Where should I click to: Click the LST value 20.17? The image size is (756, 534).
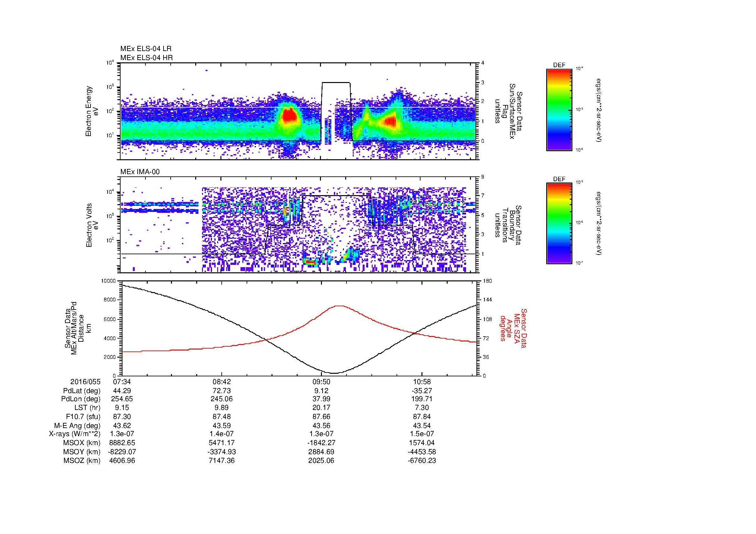pos(321,408)
